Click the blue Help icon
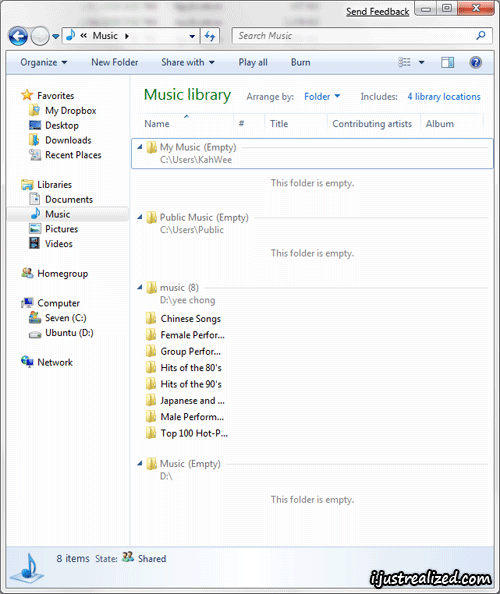This screenshot has height=594, width=500. [476, 62]
